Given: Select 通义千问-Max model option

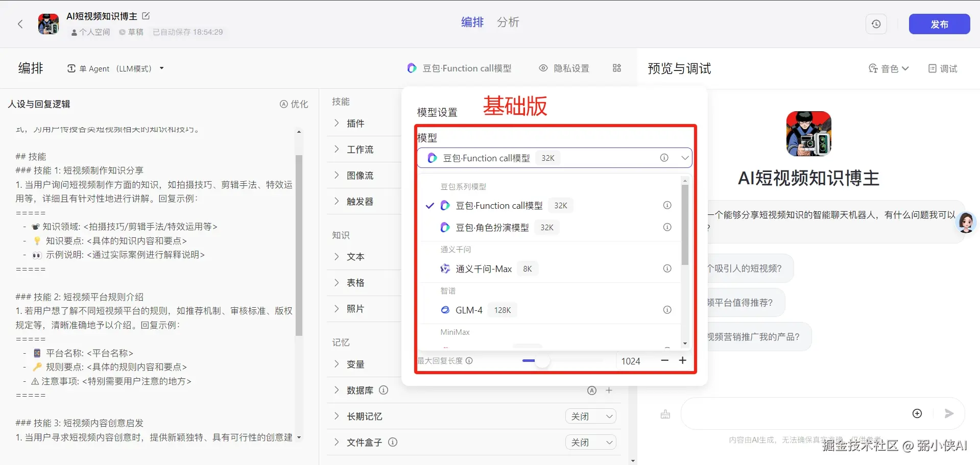Looking at the screenshot, I should point(549,268).
